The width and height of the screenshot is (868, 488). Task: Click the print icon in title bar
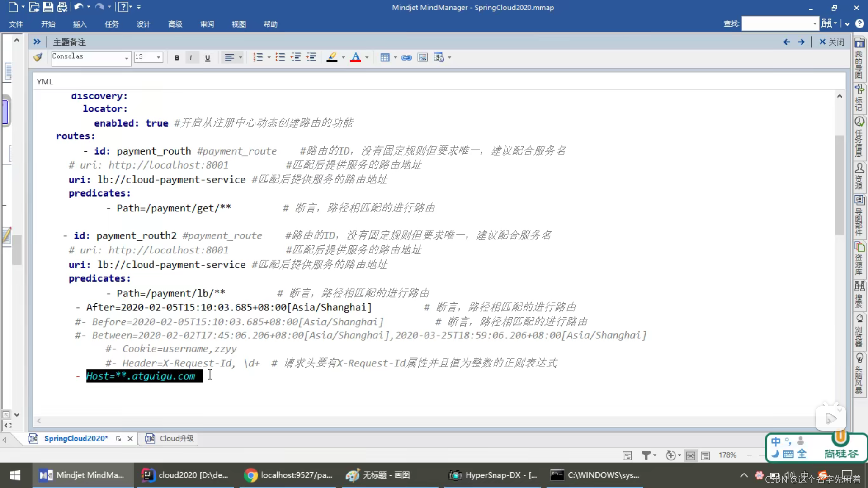coord(62,7)
